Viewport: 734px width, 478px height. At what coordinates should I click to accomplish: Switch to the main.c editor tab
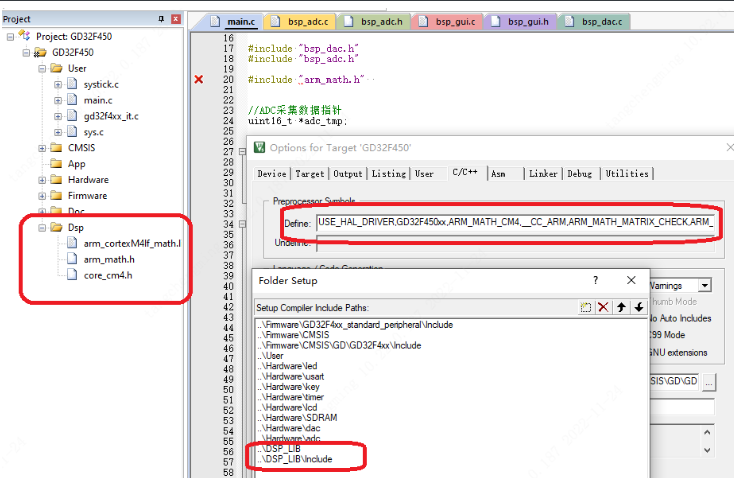point(234,22)
